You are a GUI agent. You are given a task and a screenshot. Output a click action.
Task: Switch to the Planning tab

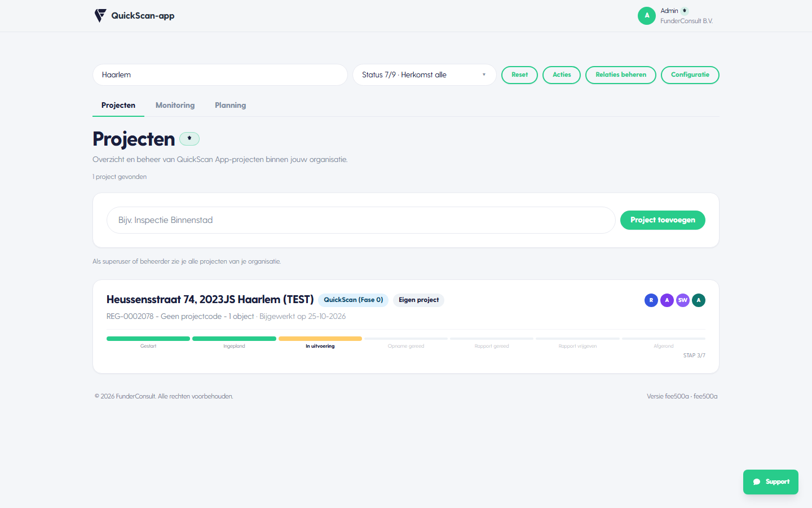tap(231, 106)
